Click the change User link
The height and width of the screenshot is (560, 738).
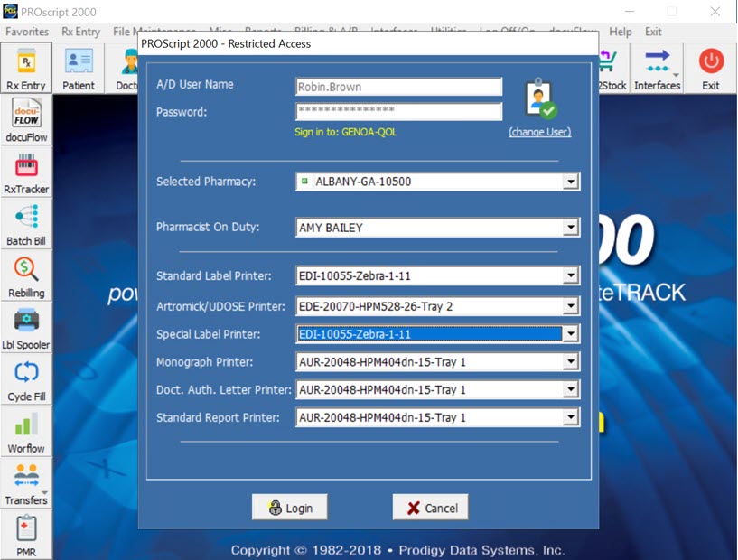click(539, 132)
